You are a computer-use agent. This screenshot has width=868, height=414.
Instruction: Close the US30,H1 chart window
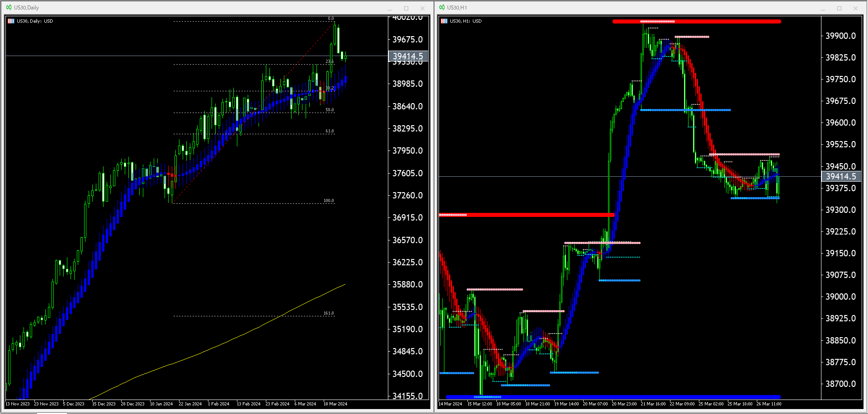point(855,8)
